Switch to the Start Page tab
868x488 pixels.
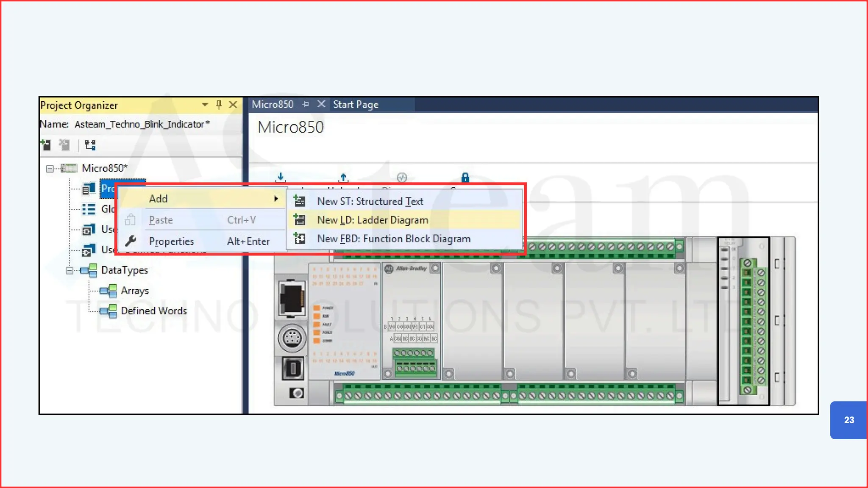pos(356,105)
